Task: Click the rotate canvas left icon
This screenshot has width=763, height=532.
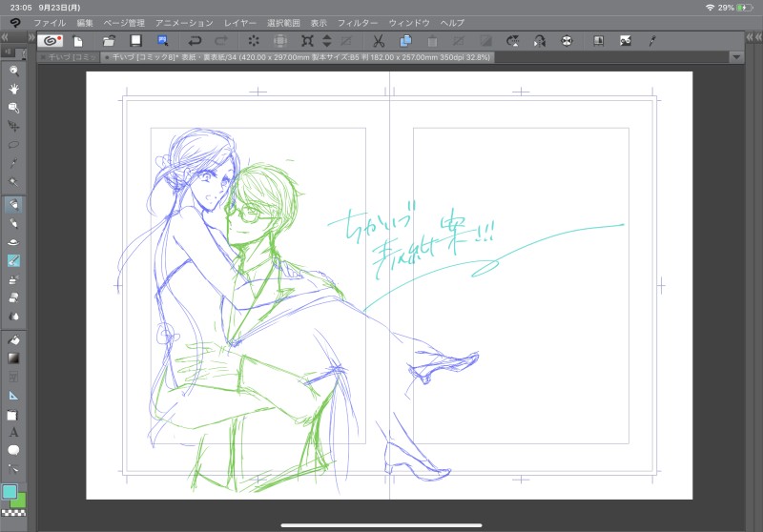Action: [513, 41]
